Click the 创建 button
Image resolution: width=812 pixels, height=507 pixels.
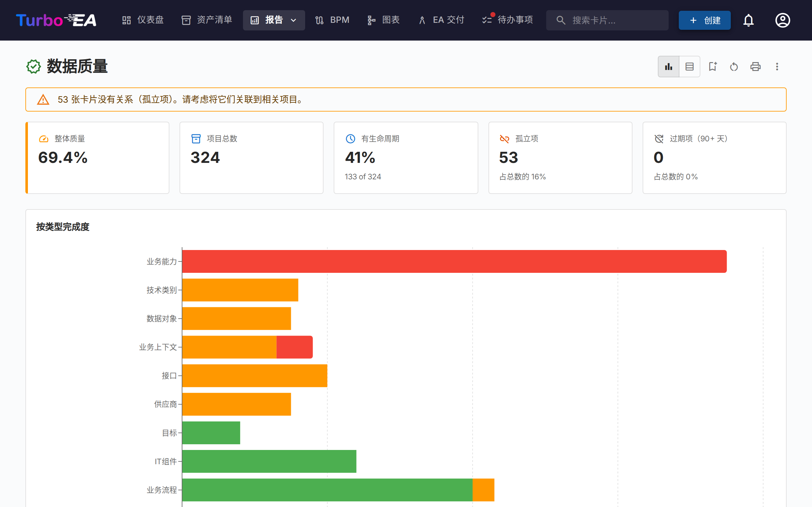click(x=704, y=20)
